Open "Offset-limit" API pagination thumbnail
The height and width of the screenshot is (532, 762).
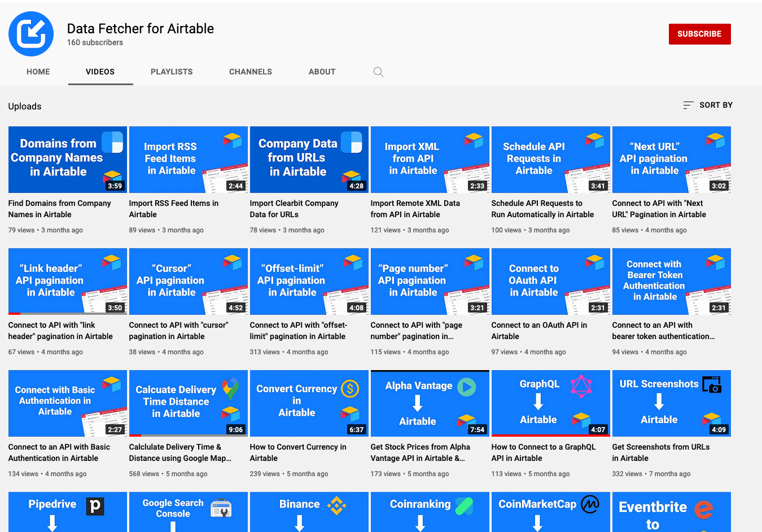click(x=309, y=282)
